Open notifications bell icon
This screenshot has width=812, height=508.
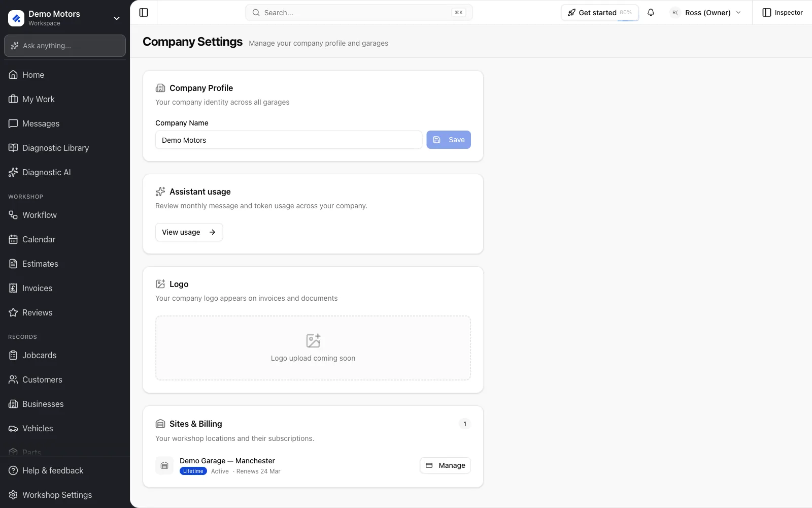[651, 13]
